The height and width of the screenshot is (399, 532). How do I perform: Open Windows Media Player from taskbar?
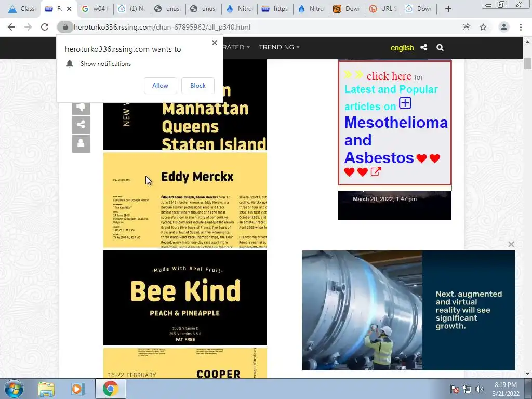pos(77,389)
